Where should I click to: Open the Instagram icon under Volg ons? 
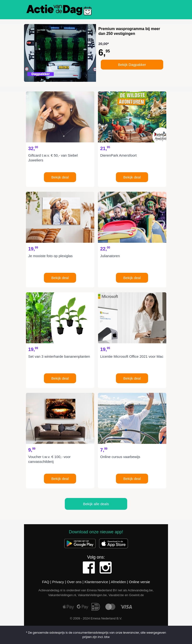[105, 567]
